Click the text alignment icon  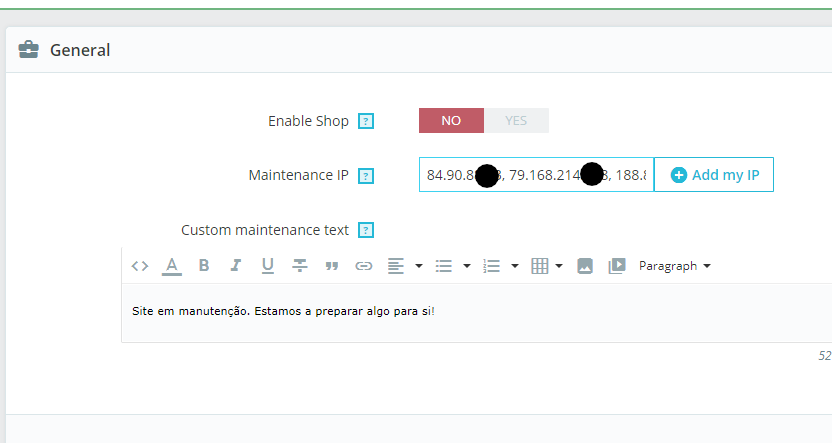396,266
